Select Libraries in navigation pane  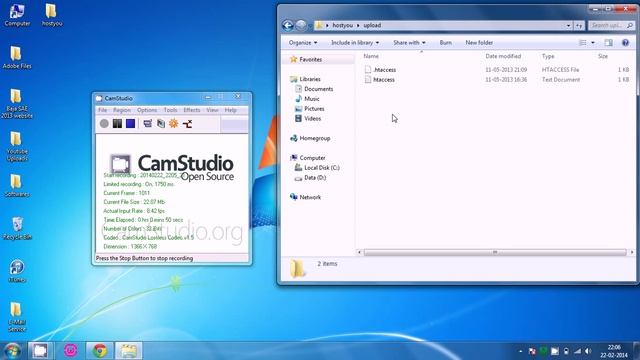(x=310, y=79)
